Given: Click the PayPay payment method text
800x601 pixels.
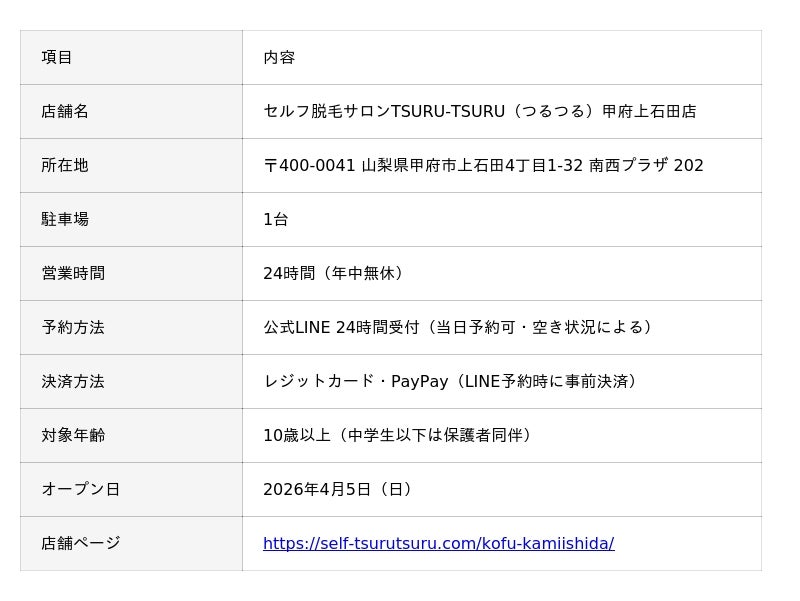Looking at the screenshot, I should point(419,381).
